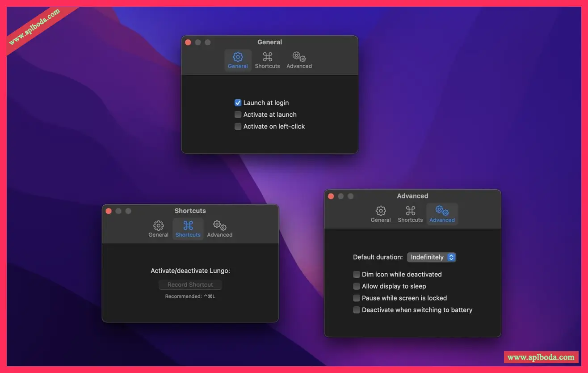Enable Deactivate when switching to battery

pyautogui.click(x=357, y=310)
